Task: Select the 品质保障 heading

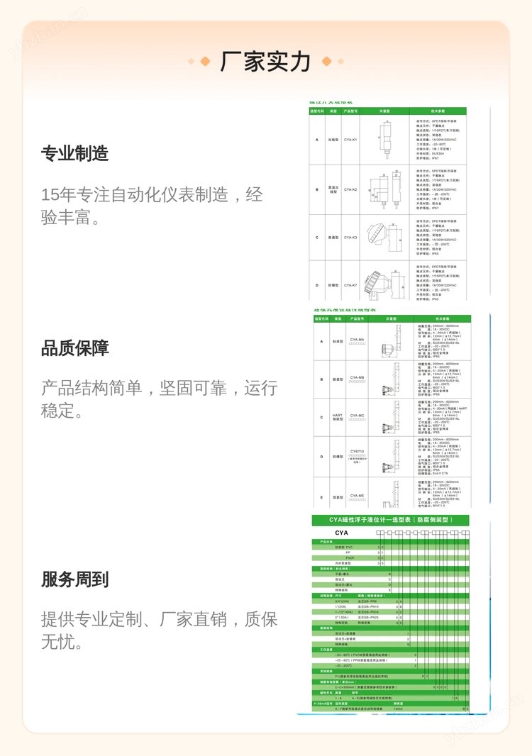Action: 74,348
